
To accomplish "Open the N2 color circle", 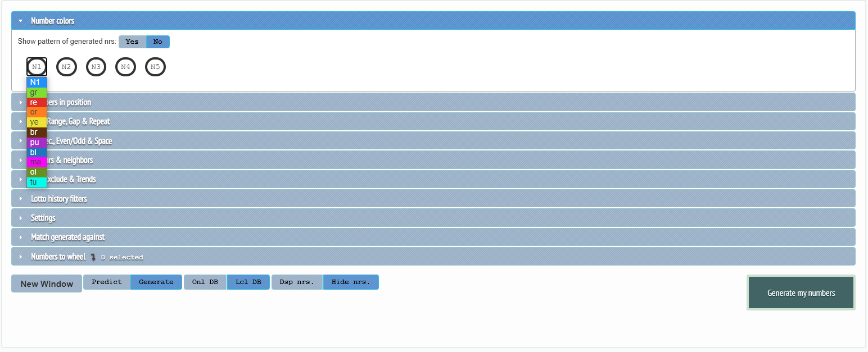I will (x=66, y=67).
